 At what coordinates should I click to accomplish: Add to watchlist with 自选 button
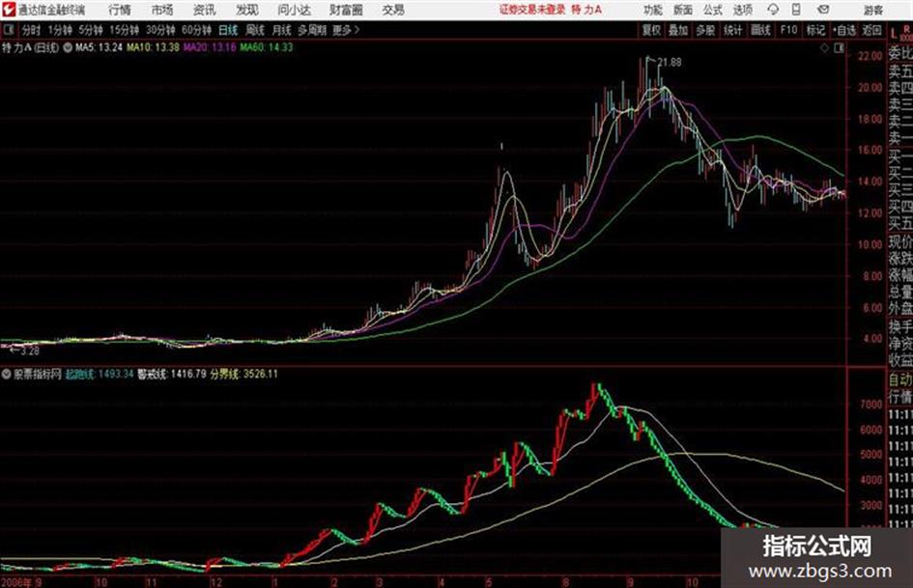point(844,30)
